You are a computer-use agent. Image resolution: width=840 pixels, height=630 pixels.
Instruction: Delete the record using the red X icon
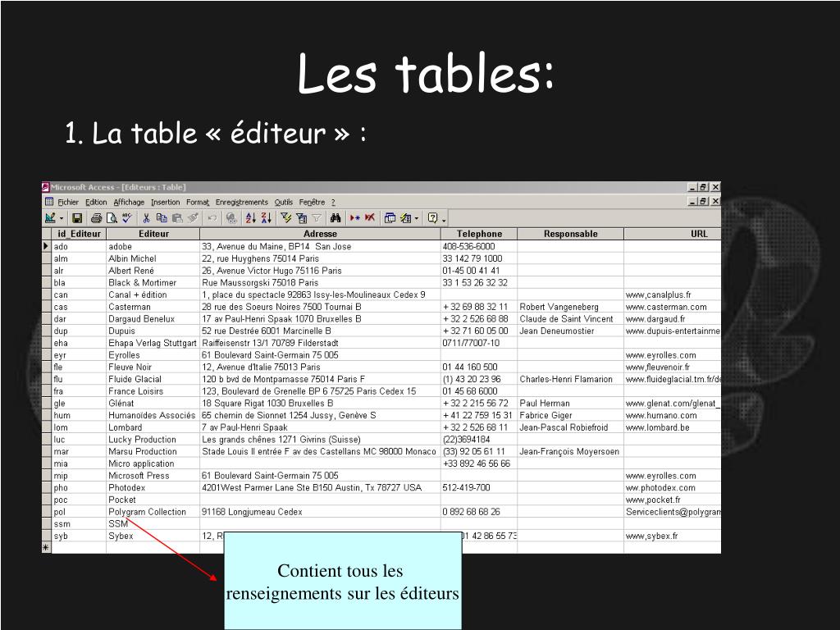pos(370,218)
